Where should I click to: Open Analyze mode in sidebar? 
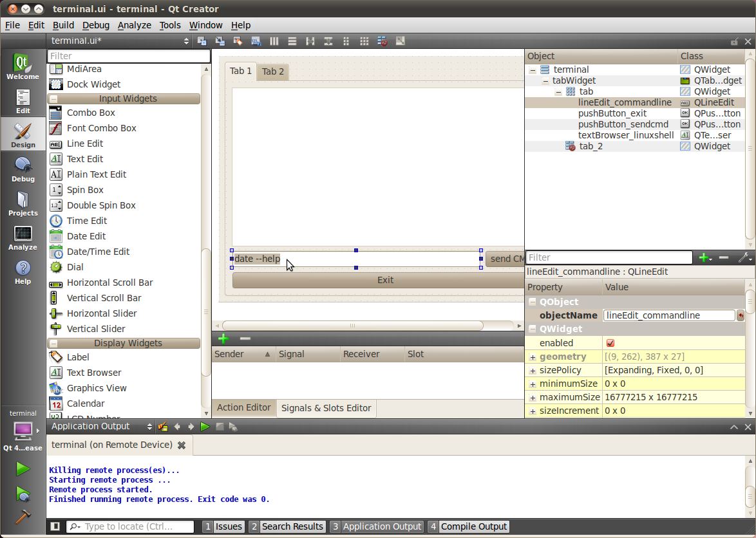pos(23,238)
